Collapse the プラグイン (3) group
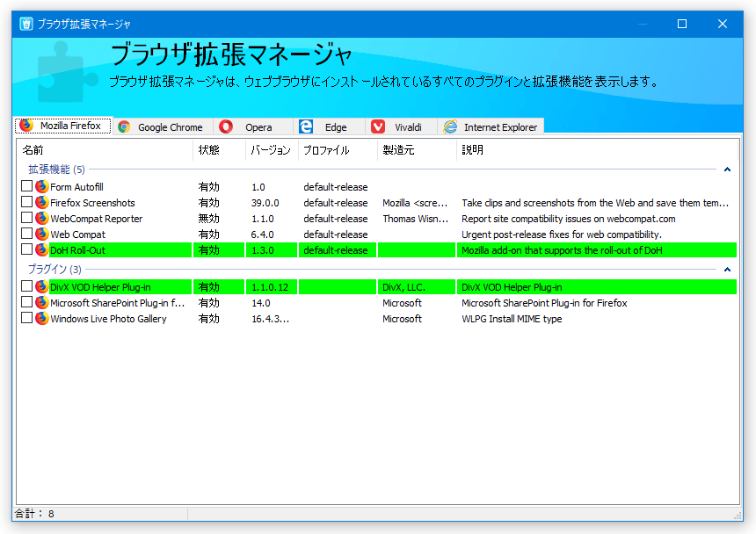 (x=727, y=270)
